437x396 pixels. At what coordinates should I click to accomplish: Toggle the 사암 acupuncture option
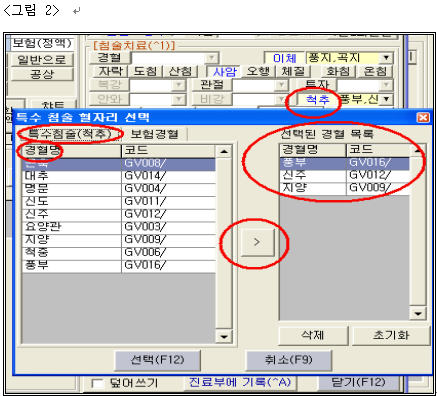click(224, 71)
